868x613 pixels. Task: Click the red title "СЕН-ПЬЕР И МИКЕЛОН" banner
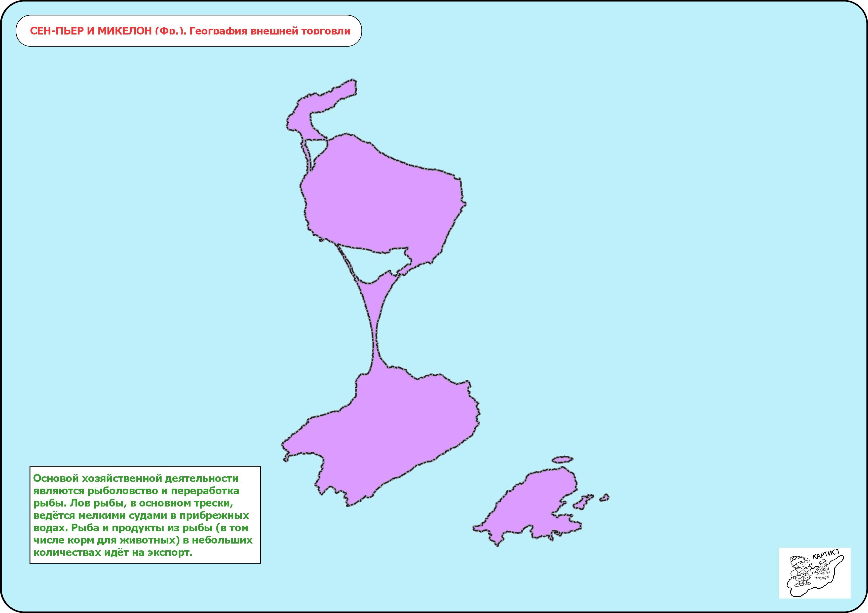(x=189, y=31)
